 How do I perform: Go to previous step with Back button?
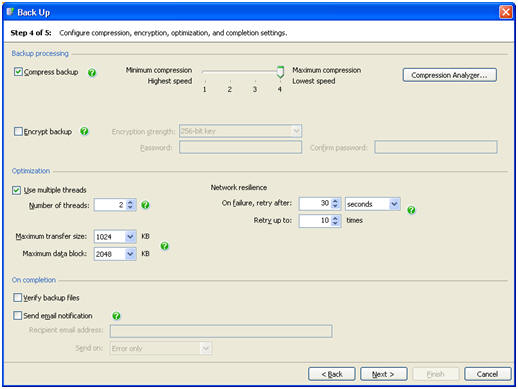(x=332, y=374)
